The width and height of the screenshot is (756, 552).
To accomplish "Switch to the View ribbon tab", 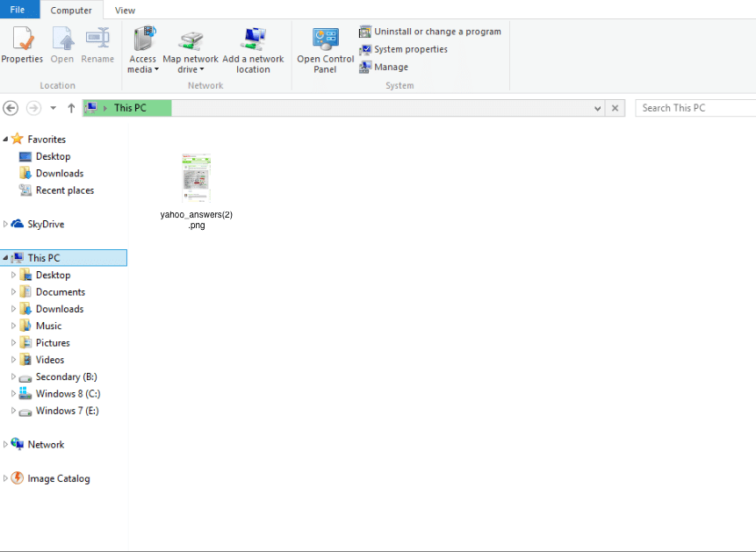I will coord(125,11).
